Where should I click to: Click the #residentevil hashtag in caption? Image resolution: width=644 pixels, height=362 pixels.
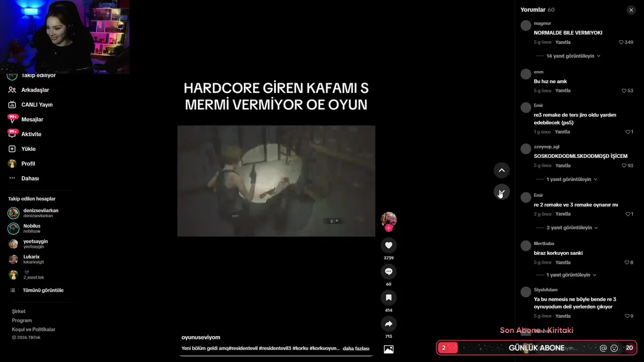pyautogui.click(x=244, y=348)
